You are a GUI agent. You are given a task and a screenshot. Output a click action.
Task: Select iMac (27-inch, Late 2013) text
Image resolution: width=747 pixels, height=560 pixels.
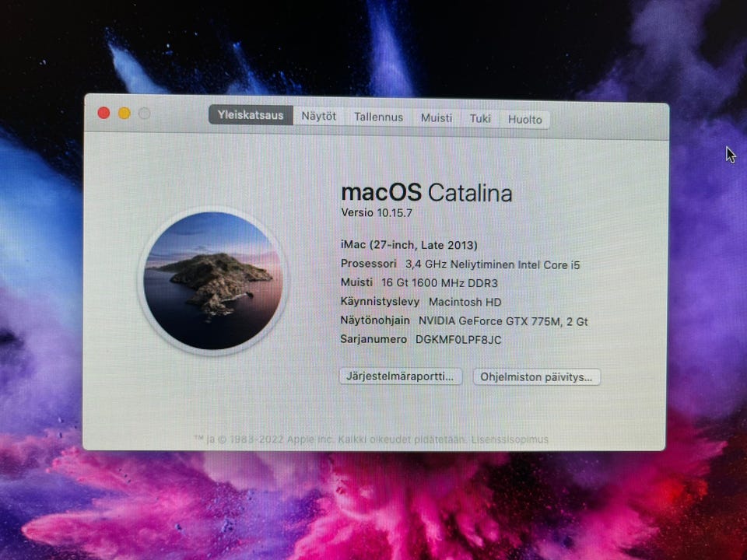[x=409, y=245]
